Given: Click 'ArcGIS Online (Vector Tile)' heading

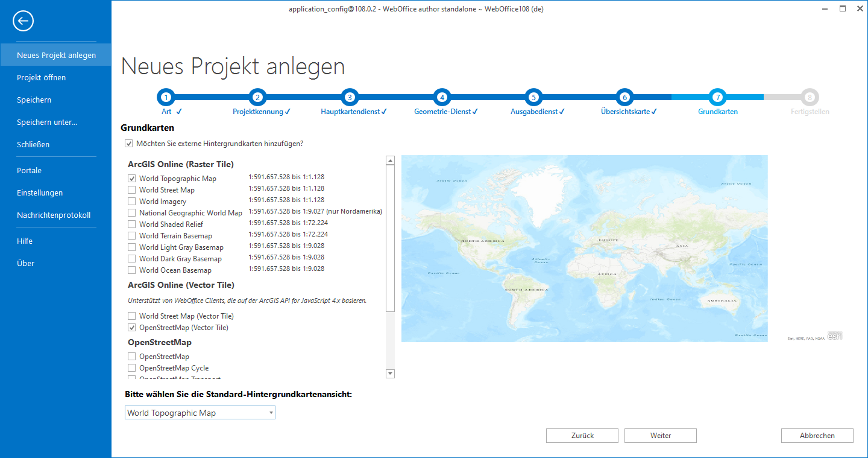Looking at the screenshot, I should (181, 285).
